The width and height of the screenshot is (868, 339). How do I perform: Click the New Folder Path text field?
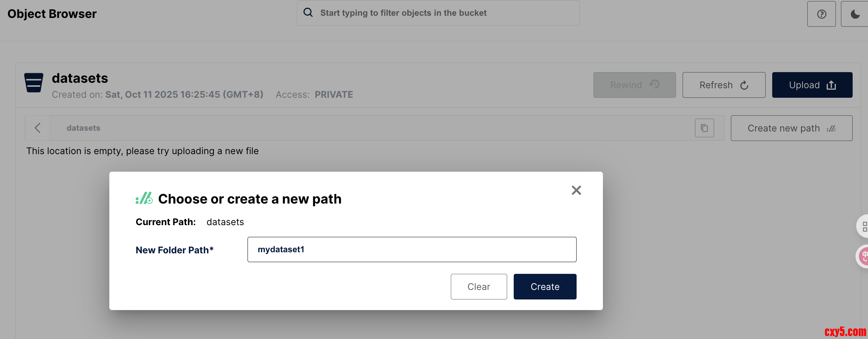coord(412,249)
